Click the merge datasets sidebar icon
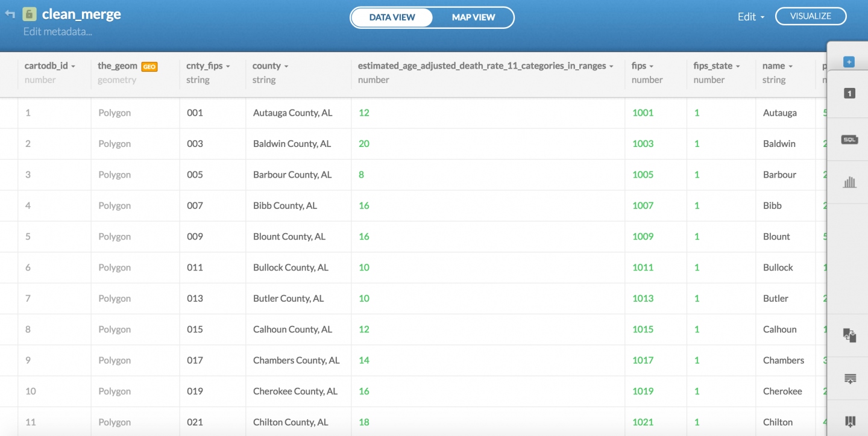868x436 pixels. pos(849,335)
